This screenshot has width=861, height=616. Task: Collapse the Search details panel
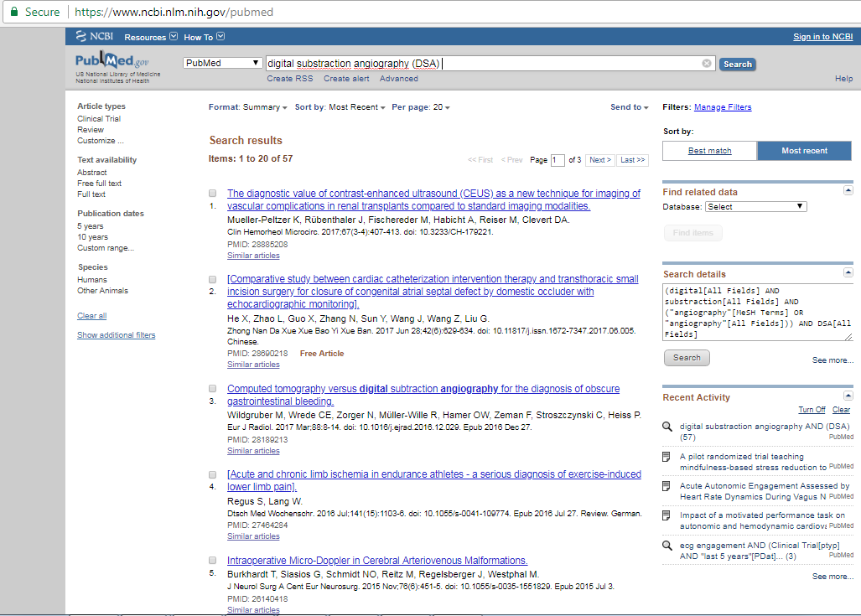(x=848, y=273)
